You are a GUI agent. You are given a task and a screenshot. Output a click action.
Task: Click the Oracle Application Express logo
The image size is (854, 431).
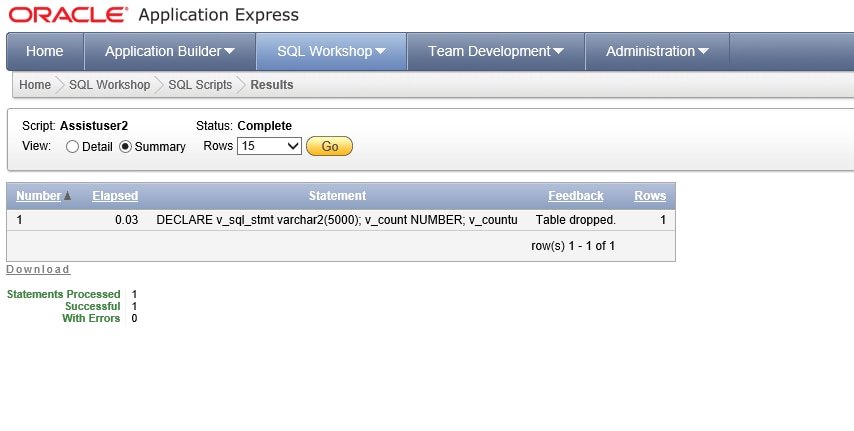(154, 15)
